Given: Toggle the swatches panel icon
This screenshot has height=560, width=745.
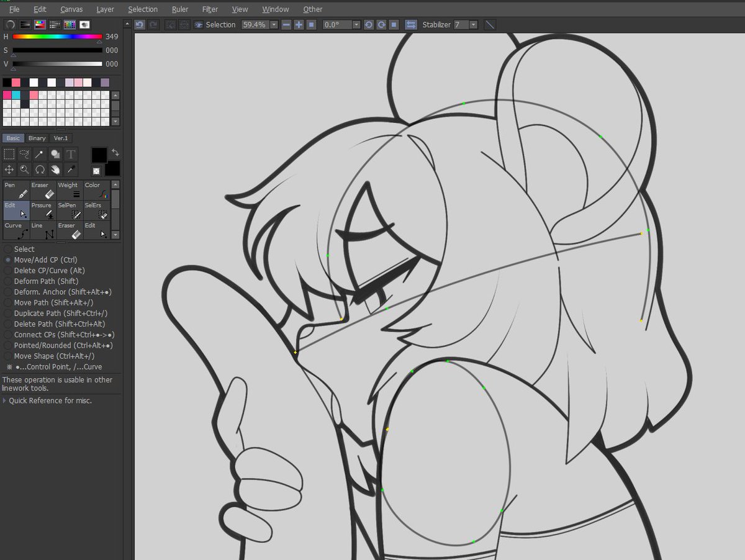Looking at the screenshot, I should [x=70, y=24].
